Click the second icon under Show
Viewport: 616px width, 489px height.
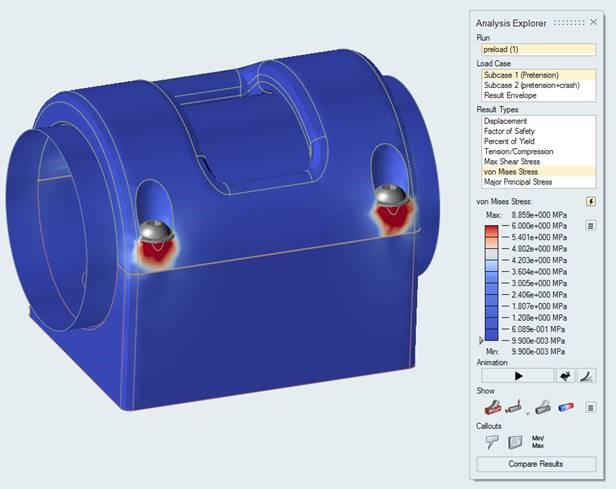coord(515,407)
